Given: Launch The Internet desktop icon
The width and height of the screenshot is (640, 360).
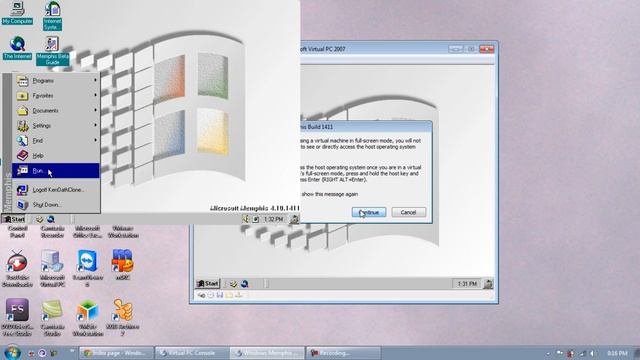Looking at the screenshot, I should 17,47.
